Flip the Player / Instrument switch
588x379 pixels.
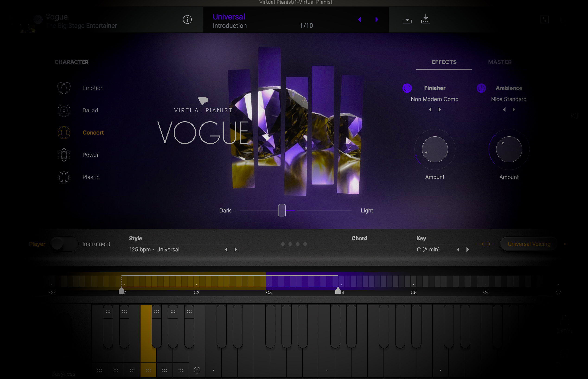[64, 244]
